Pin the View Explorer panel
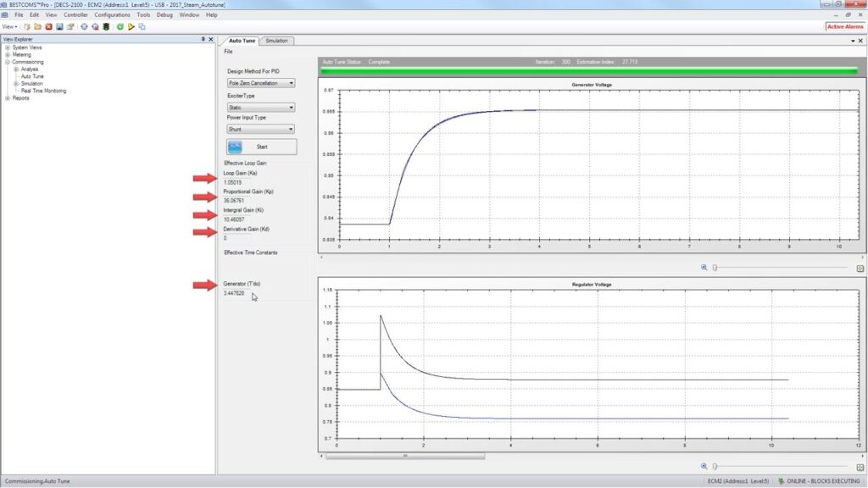The height and width of the screenshot is (488, 868). coord(203,39)
